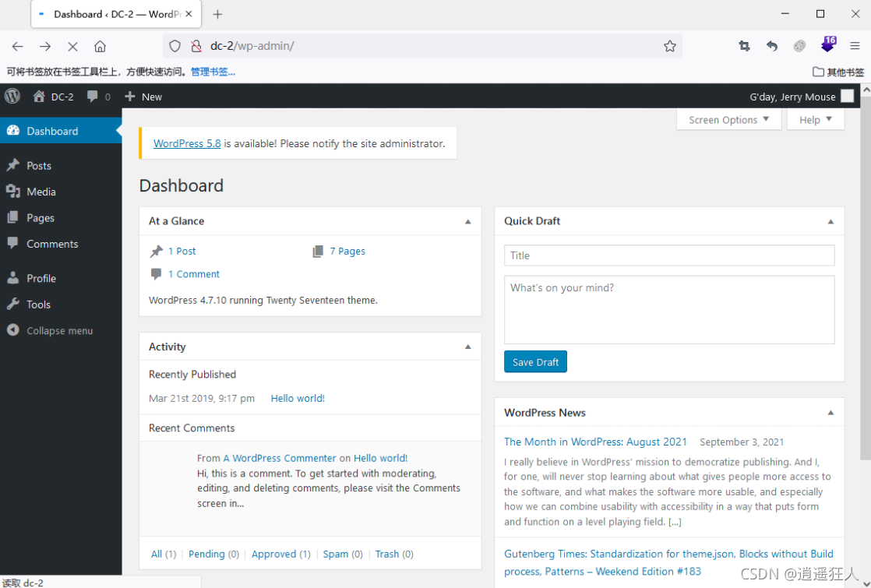Open the DC-2 site home link
This screenshot has width=871, height=588.
53,97
